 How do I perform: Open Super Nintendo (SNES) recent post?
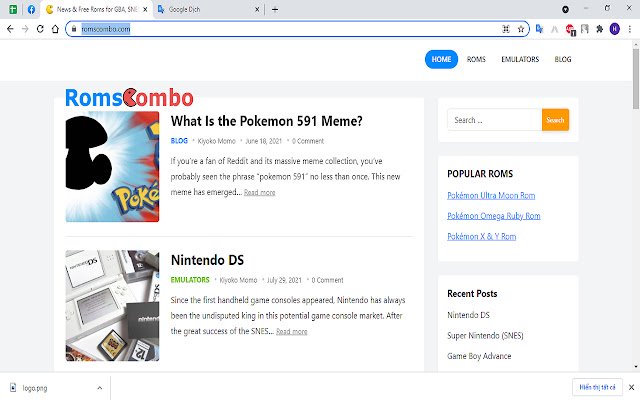pos(485,336)
